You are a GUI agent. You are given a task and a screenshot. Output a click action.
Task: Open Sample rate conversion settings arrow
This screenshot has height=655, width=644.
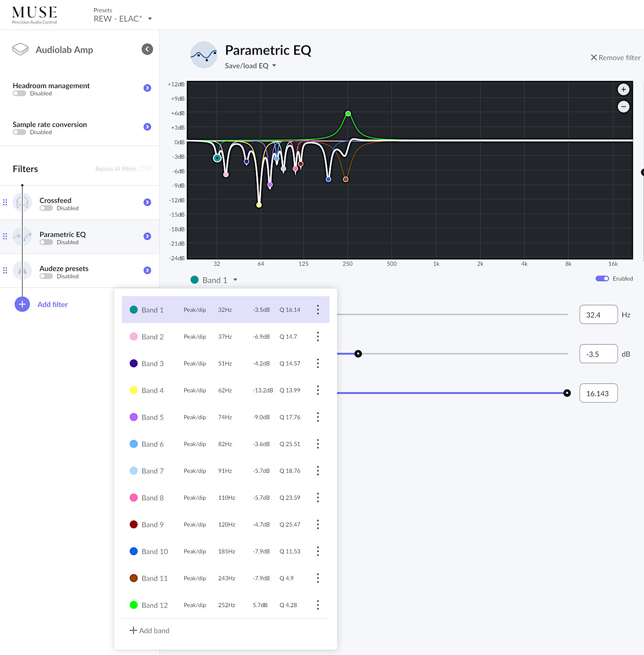(147, 127)
